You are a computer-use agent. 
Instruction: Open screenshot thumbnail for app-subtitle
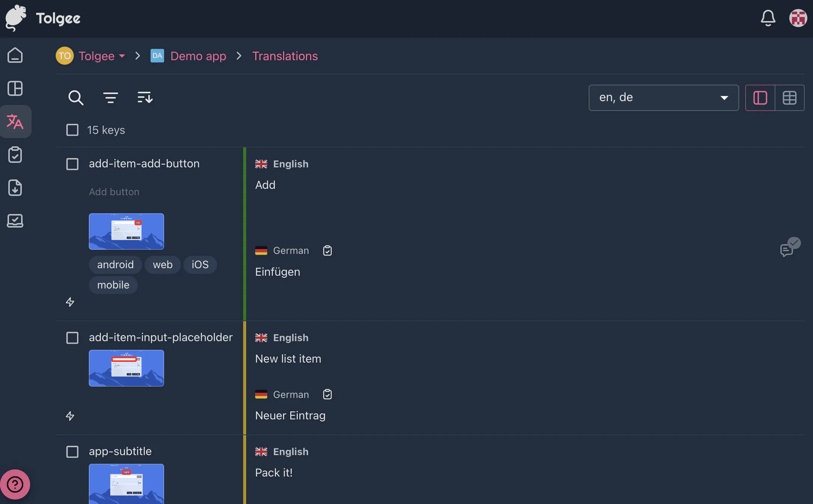point(126,484)
